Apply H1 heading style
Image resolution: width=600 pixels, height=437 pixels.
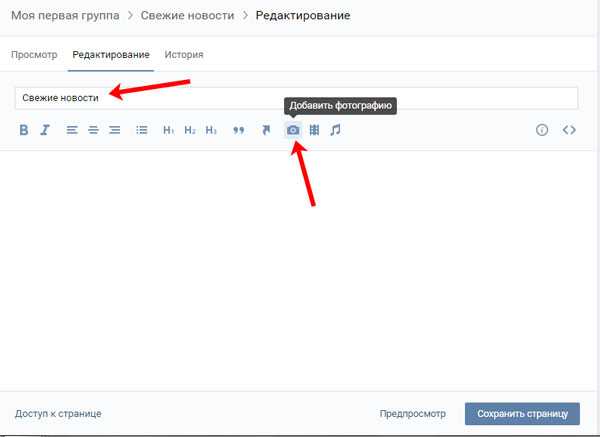pyautogui.click(x=168, y=130)
